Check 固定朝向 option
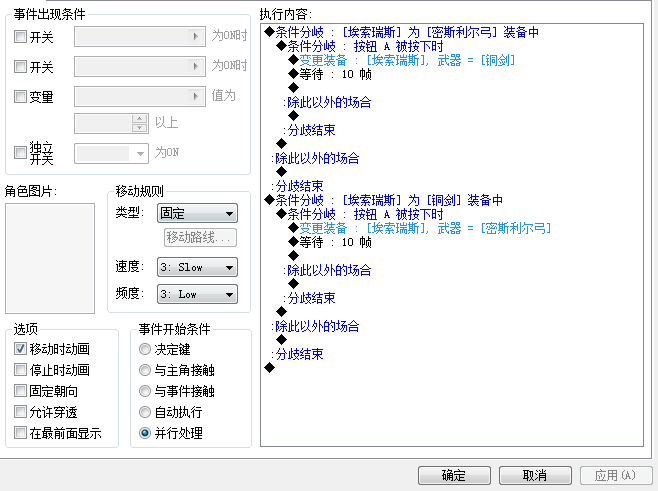Screen dimensions: 658x491 pos(20,391)
